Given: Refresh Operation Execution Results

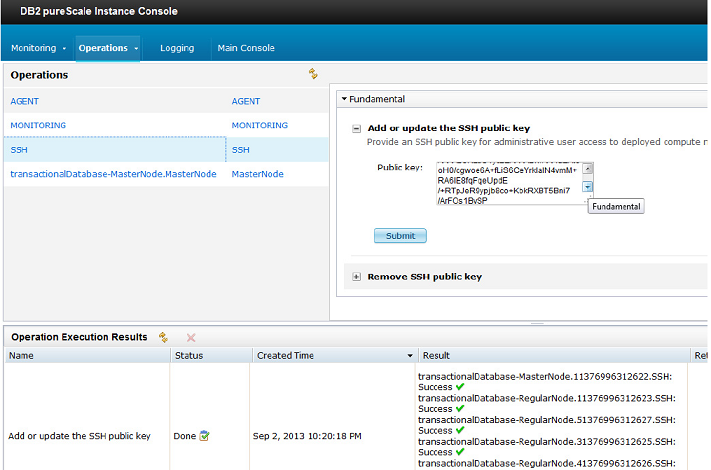Looking at the screenshot, I should pyautogui.click(x=163, y=338).
